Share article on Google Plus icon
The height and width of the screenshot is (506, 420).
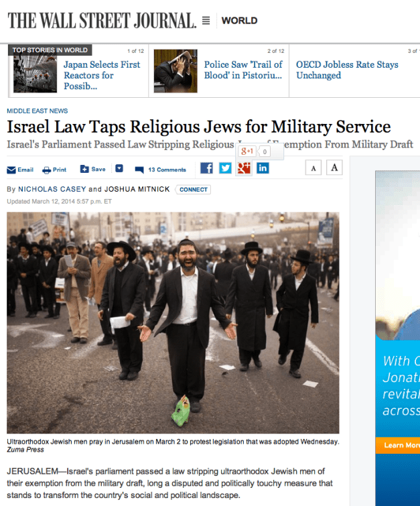[244, 168]
